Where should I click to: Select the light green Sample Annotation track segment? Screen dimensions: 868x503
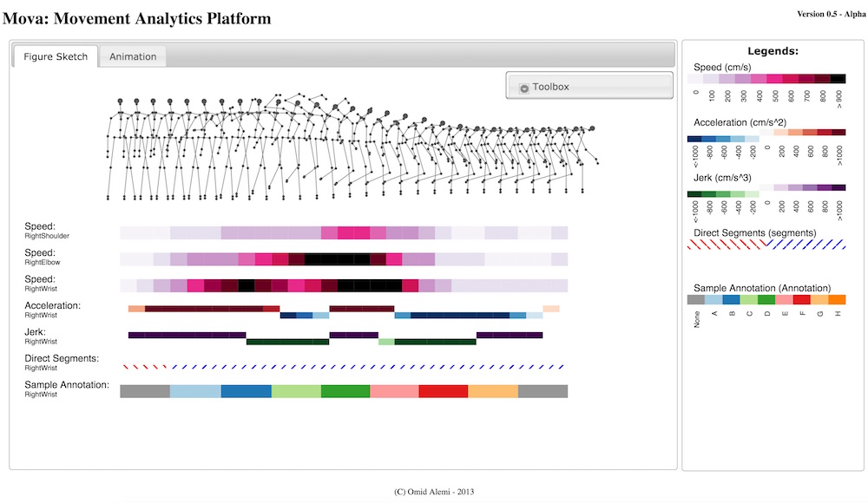(x=296, y=391)
